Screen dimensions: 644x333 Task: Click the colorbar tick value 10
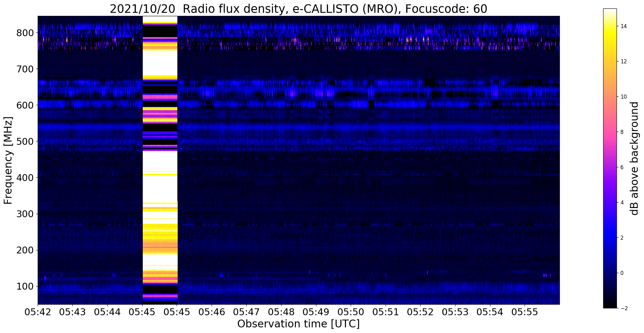(x=624, y=97)
